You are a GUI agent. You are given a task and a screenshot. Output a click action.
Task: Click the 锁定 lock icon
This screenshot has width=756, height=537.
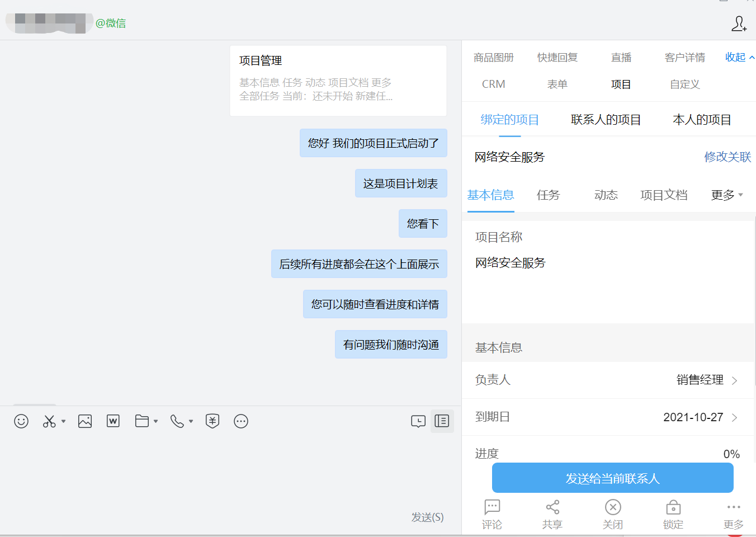tap(673, 514)
